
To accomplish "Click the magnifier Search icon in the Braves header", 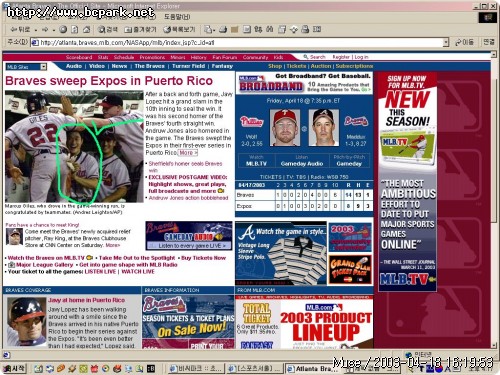I will pos(306,57).
